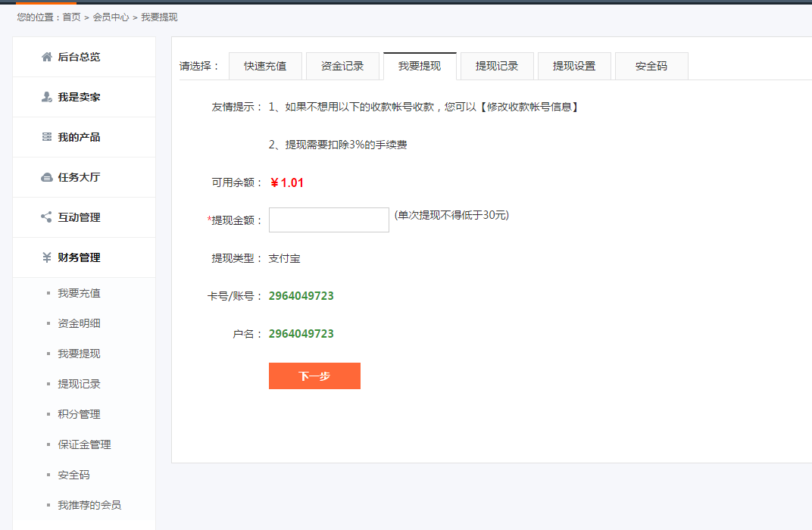
Task: Open 任务大厅 via its sidebar icon
Action: tap(47, 177)
